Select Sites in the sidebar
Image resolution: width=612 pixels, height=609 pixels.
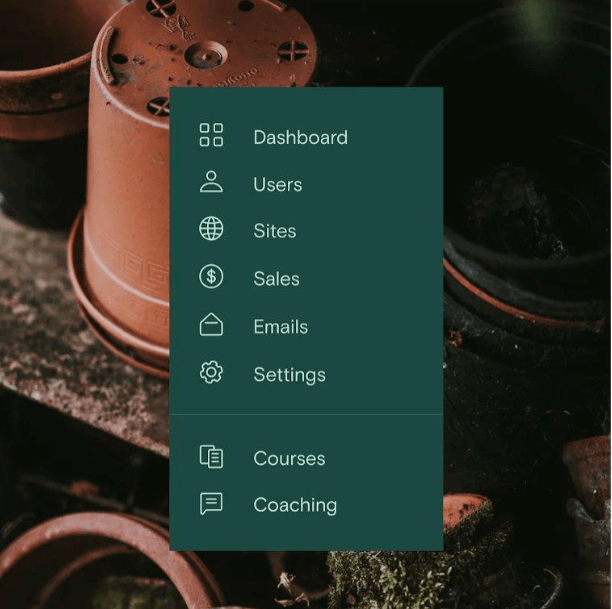coord(275,231)
